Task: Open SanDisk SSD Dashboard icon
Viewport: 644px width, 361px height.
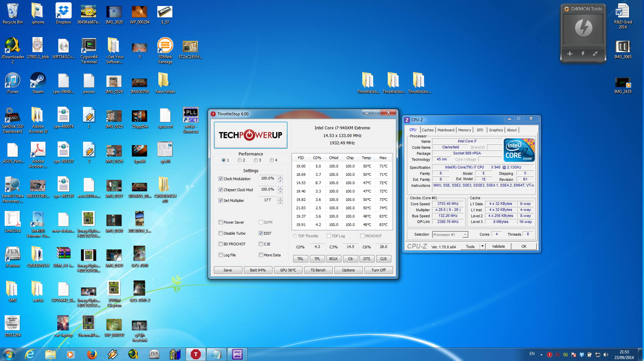Action: click(13, 120)
